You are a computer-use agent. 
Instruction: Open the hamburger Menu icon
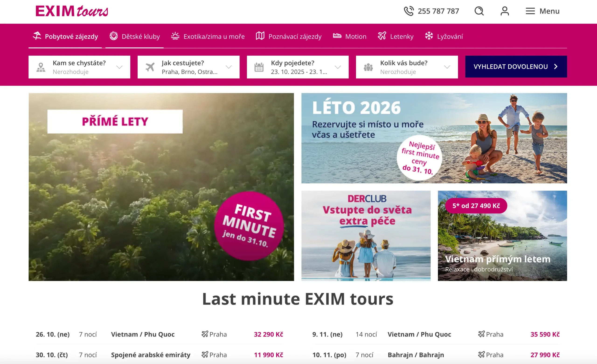530,11
